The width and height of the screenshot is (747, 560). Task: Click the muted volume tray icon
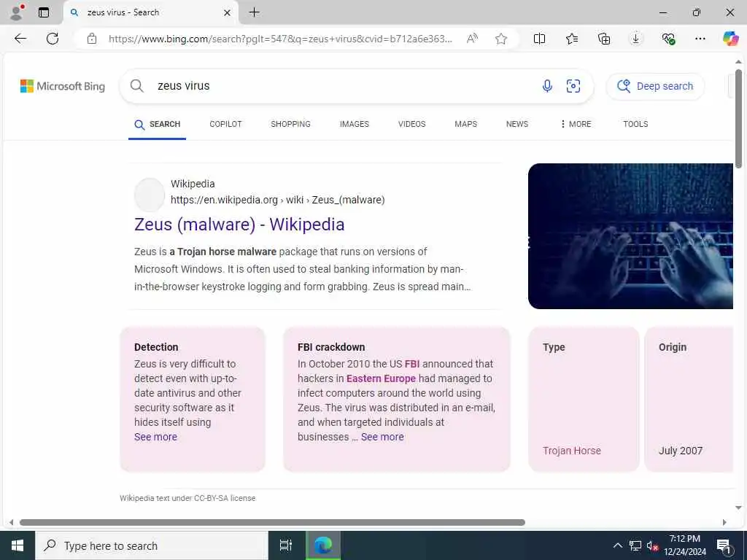coord(653,545)
